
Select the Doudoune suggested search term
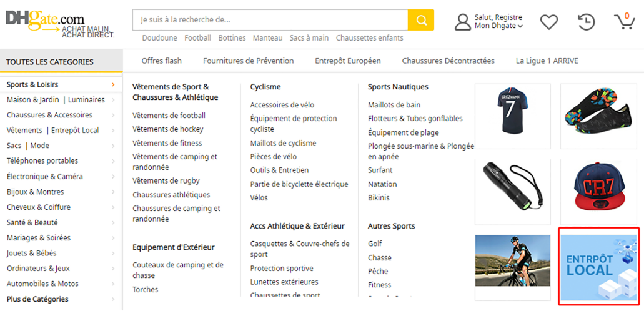coord(160,38)
